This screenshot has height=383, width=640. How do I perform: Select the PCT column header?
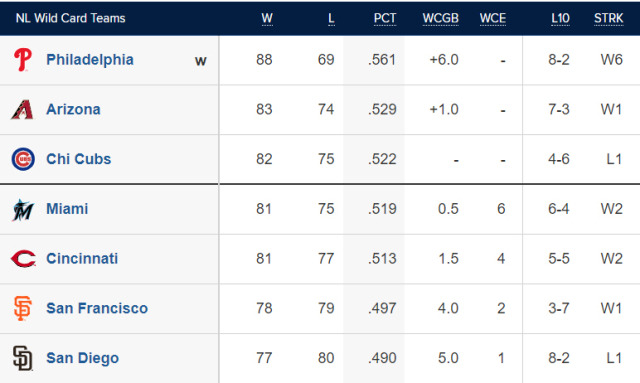pyautogui.click(x=385, y=18)
